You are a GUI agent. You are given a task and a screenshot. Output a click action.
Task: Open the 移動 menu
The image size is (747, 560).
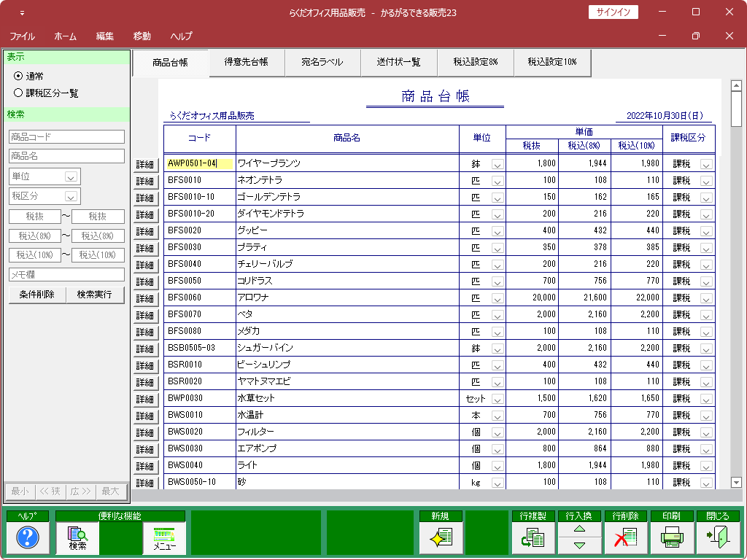pos(142,36)
